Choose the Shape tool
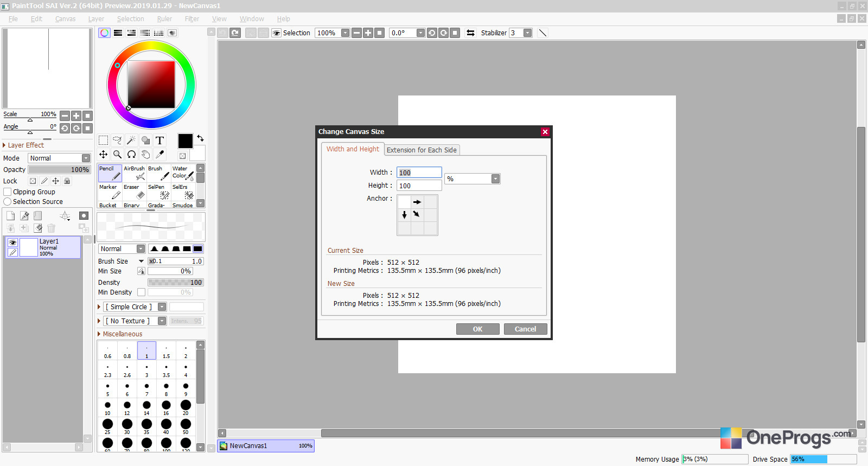This screenshot has width=868, height=466. pos(145,141)
